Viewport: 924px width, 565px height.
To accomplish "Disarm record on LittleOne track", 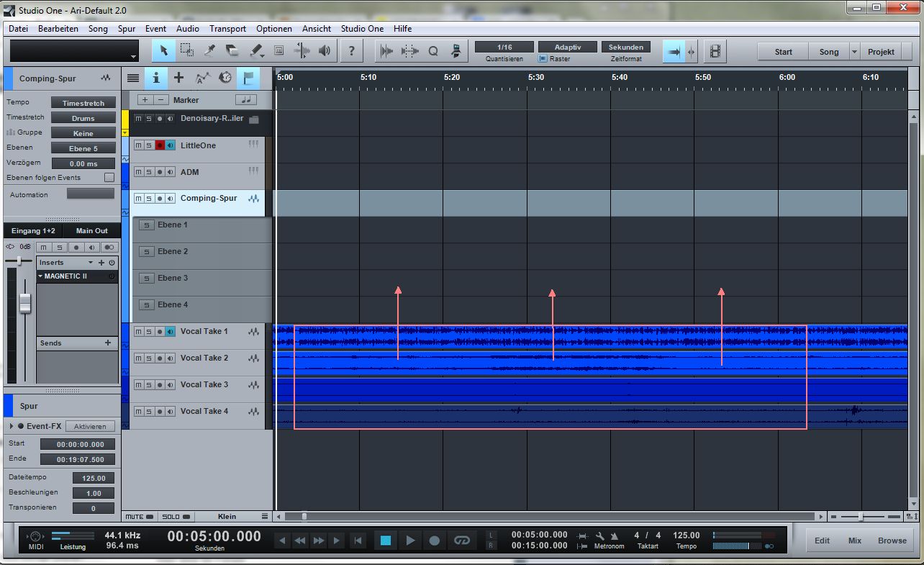I will (x=160, y=145).
